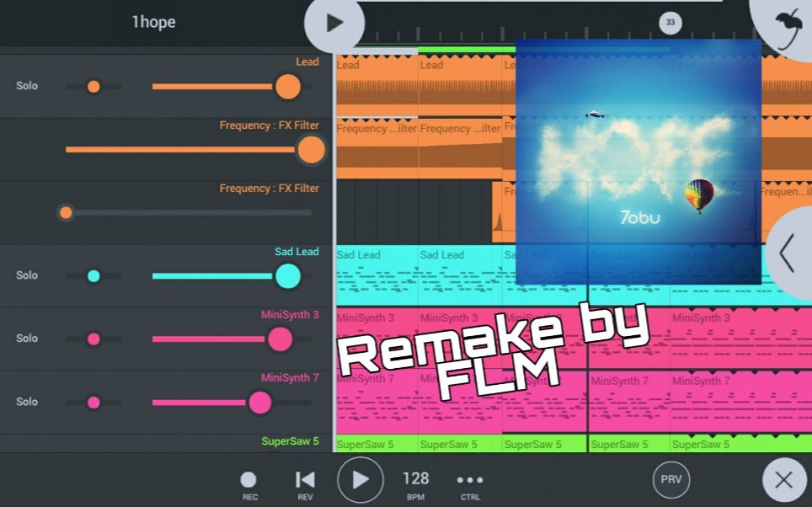This screenshot has height=507, width=812.
Task: Select the first Lead clip in playlist
Action: (x=377, y=85)
